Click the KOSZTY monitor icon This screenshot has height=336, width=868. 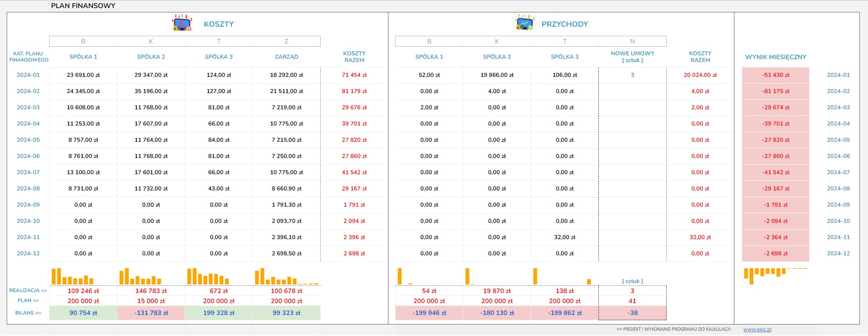point(182,23)
